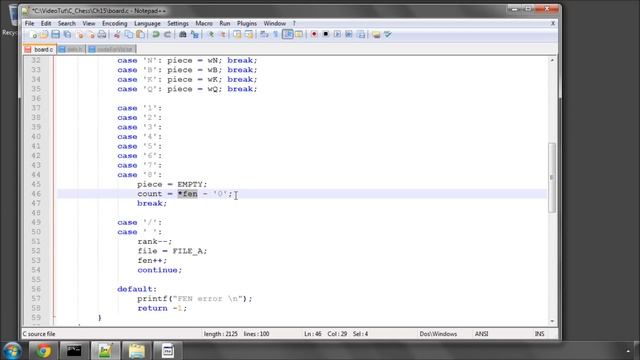Paste using the toolbar clipboard icon
The height and width of the screenshot is (360, 640).
140,35
